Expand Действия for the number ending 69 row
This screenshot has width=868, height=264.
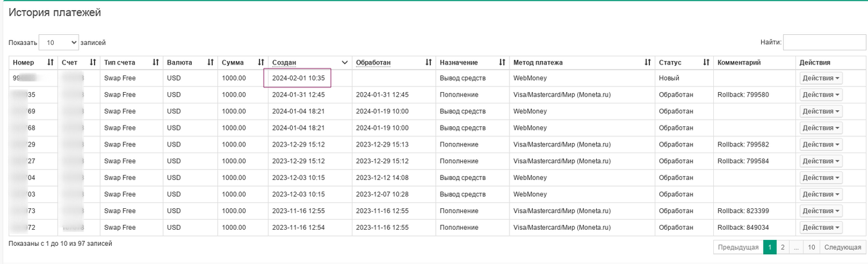821,112
